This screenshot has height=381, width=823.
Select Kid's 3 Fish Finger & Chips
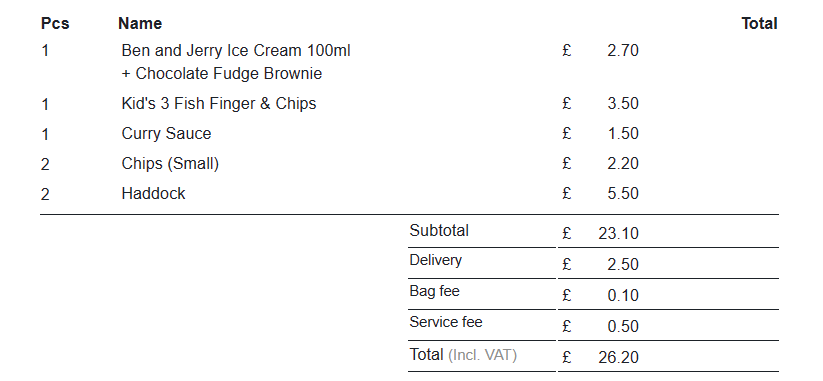point(219,103)
